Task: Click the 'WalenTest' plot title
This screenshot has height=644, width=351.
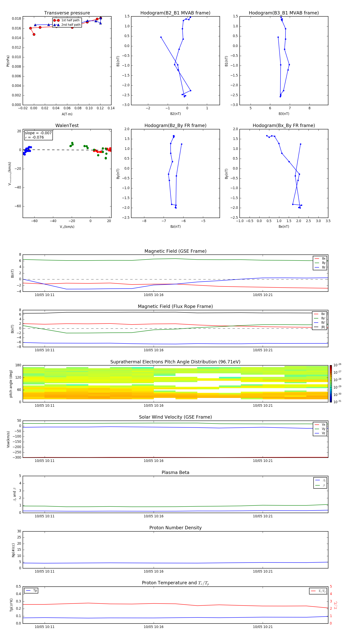Action: tap(67, 125)
